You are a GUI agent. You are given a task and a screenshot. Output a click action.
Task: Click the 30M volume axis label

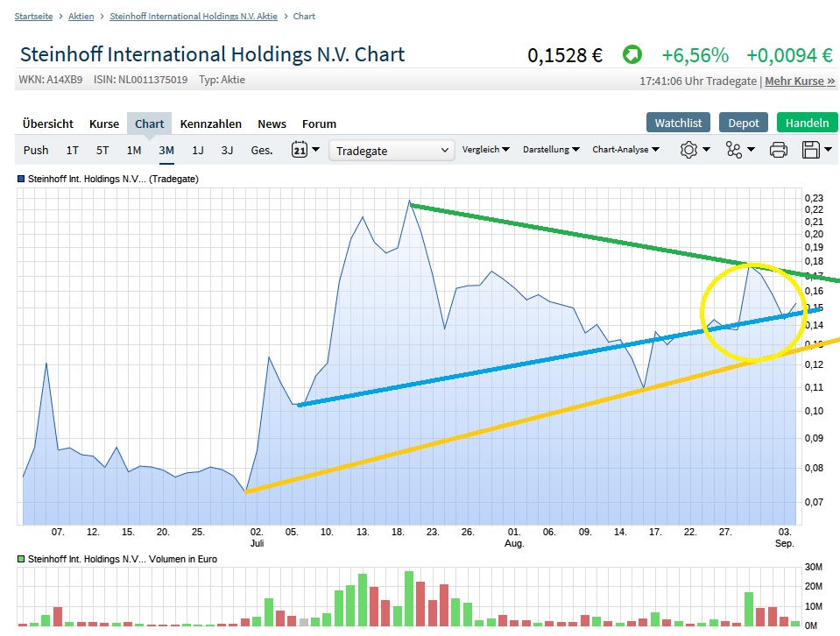(x=813, y=567)
